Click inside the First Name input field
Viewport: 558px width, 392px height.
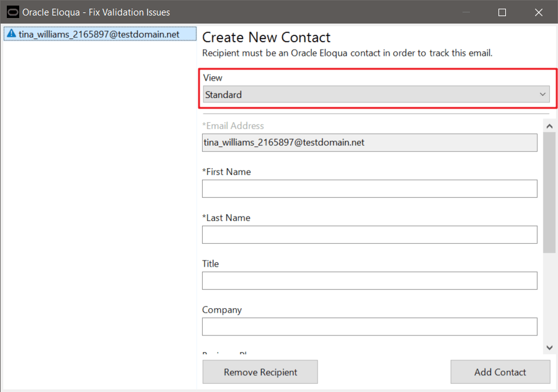[x=370, y=189]
